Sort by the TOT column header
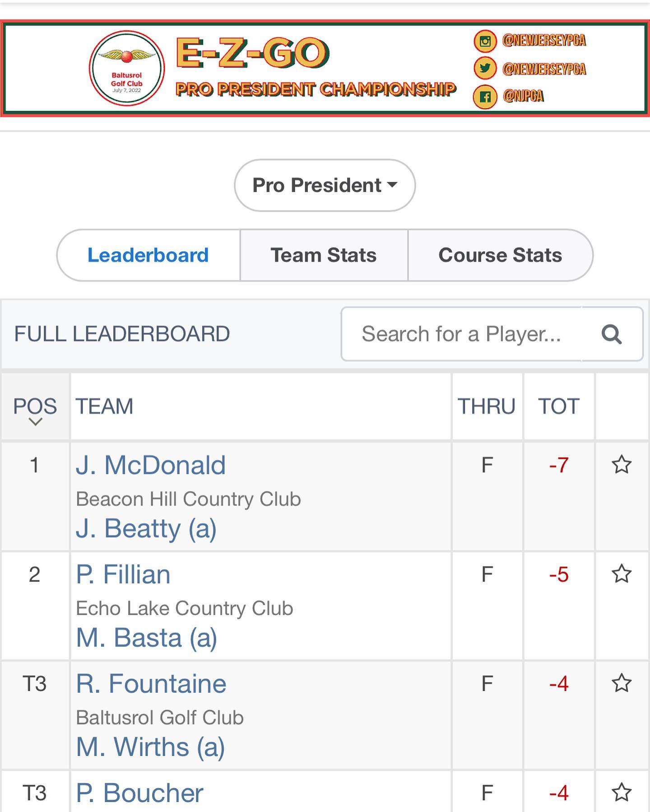650x812 pixels. coord(559,406)
